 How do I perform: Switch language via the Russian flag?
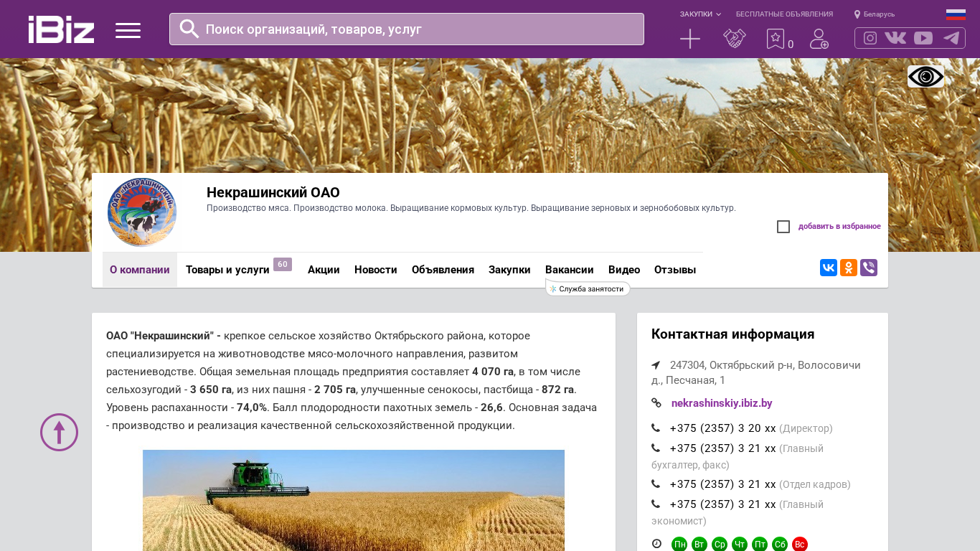coord(956,14)
